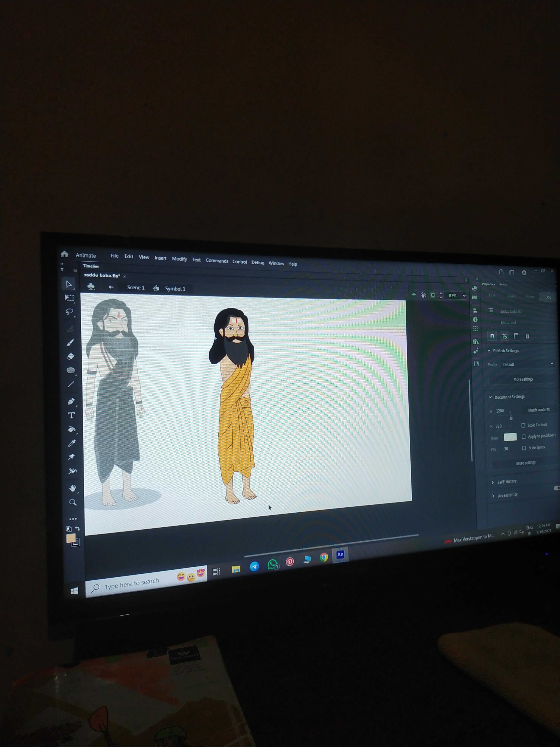Collapse the Document Settings section
Image resolution: width=560 pixels, height=747 pixels.
pyautogui.click(x=490, y=397)
